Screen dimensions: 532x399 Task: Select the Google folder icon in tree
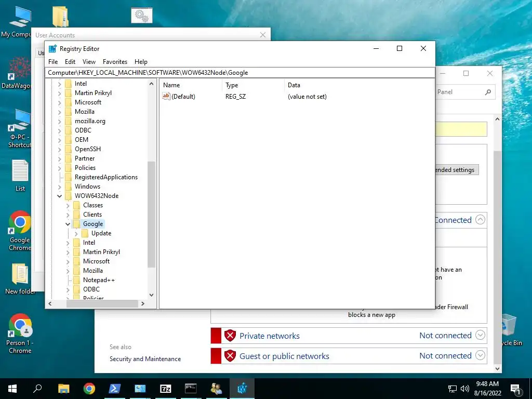click(x=77, y=224)
